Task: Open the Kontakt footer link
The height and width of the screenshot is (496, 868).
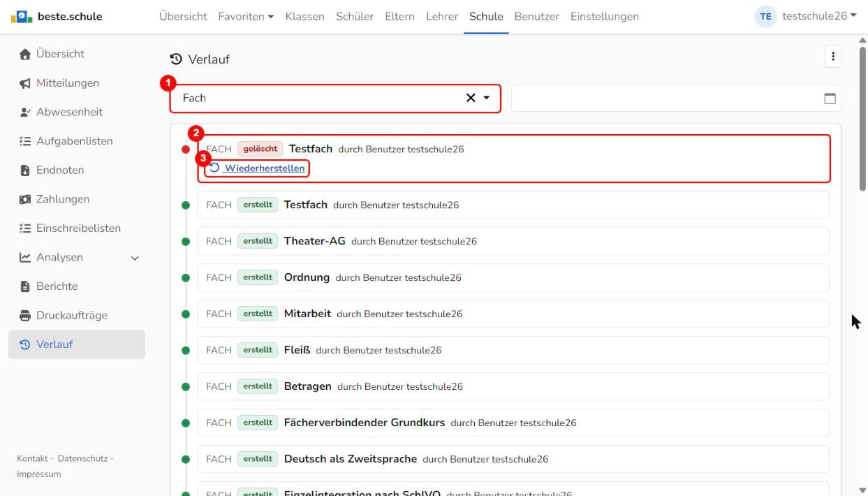Action: pyautogui.click(x=32, y=458)
